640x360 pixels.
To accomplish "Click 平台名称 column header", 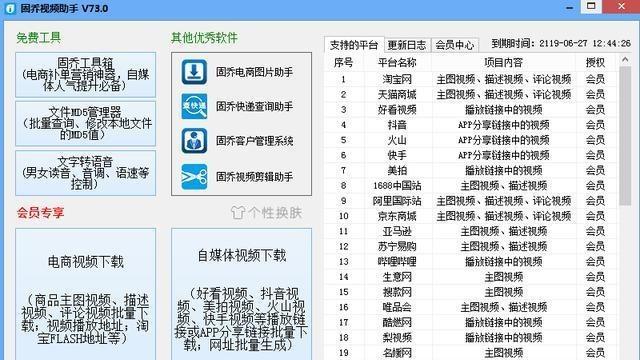I will [397, 62].
